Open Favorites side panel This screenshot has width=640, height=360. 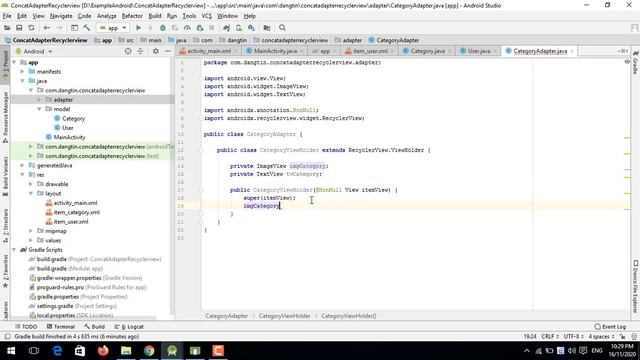[5, 271]
